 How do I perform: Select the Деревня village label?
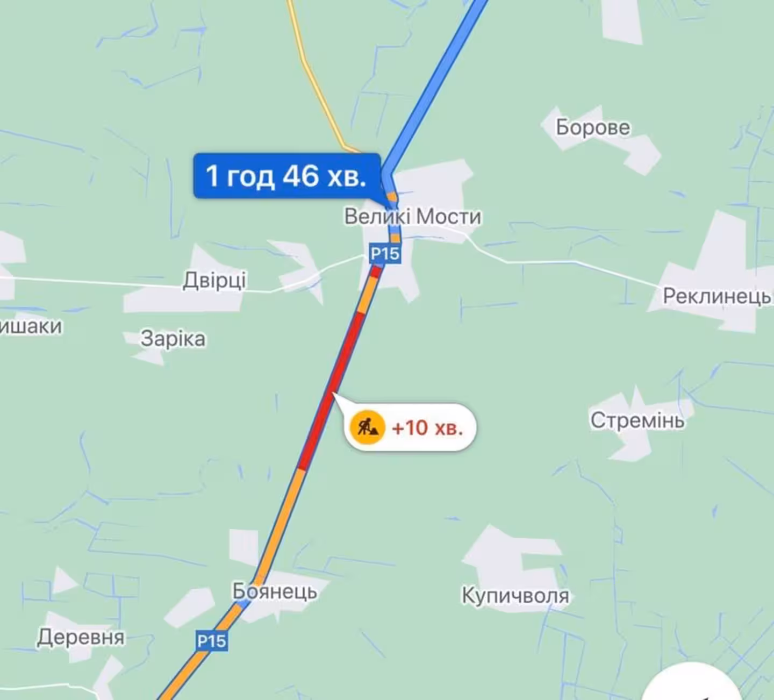(81, 637)
